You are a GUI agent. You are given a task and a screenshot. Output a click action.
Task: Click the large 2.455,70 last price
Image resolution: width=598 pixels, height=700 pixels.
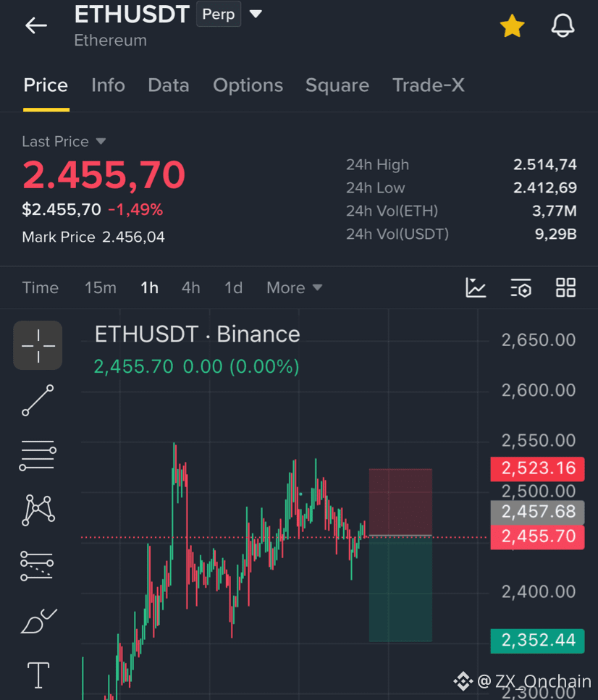[104, 174]
